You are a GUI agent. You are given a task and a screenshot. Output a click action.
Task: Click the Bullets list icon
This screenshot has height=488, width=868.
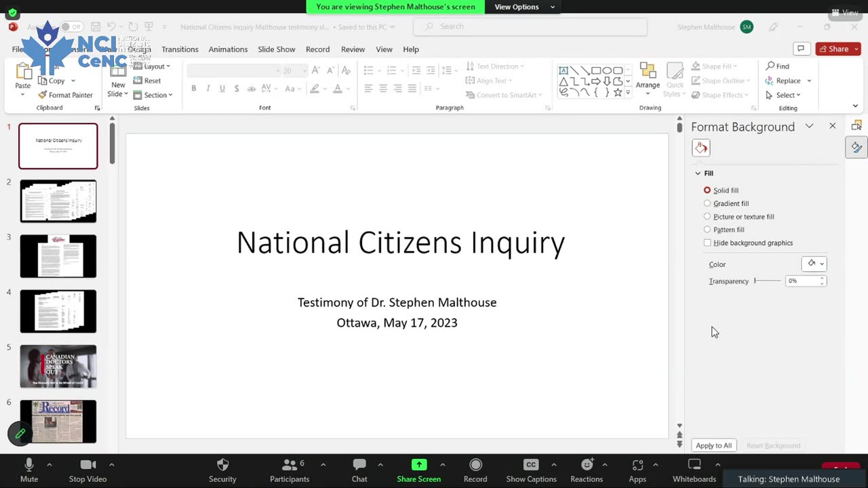pos(369,70)
